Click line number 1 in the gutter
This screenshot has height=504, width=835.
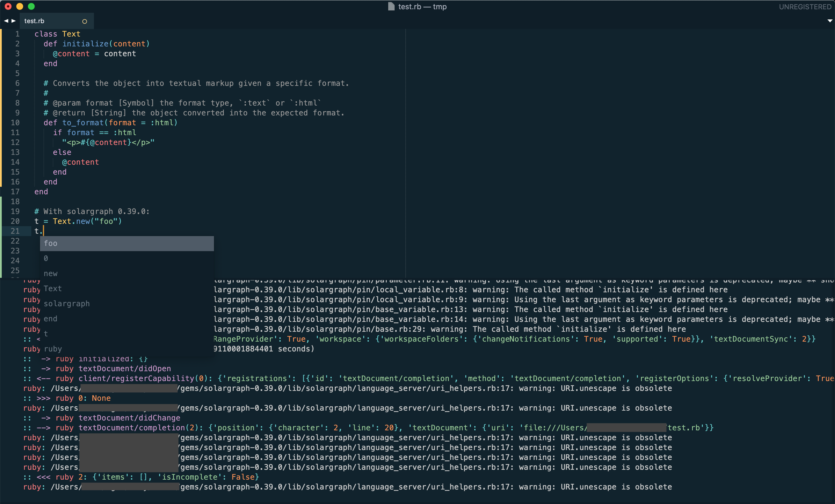(x=17, y=34)
